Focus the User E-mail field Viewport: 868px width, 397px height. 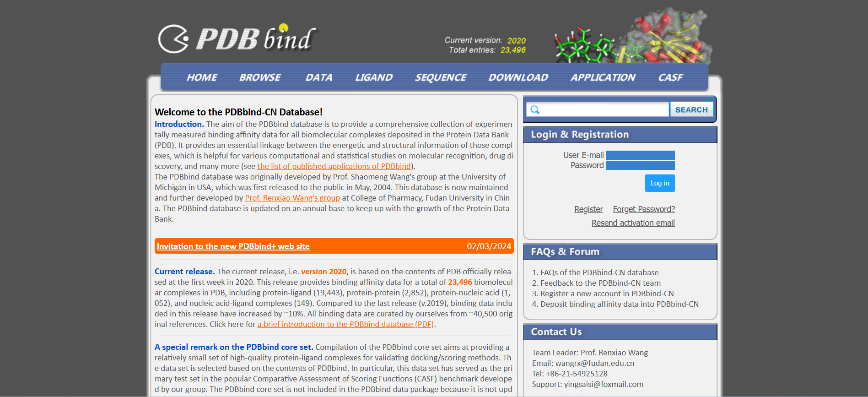click(x=640, y=155)
